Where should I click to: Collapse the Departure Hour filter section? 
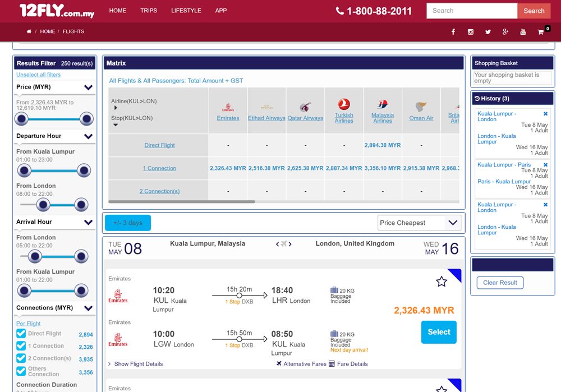click(88, 136)
